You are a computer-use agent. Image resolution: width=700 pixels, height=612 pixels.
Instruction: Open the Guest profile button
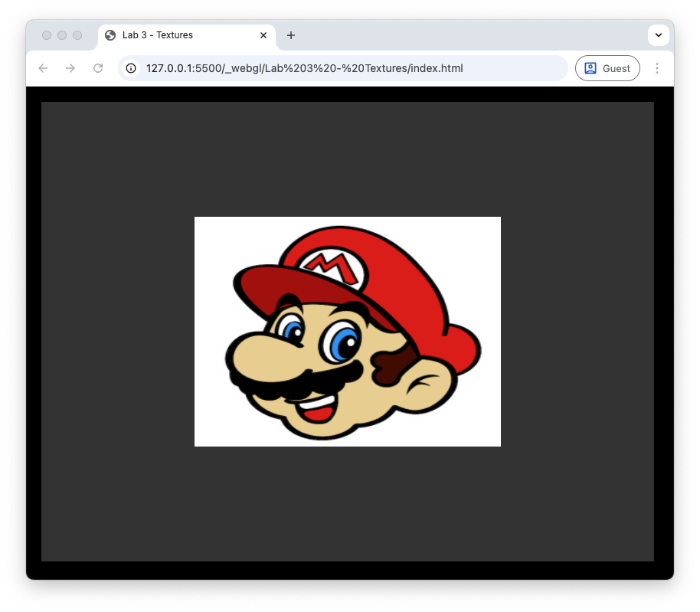(607, 68)
